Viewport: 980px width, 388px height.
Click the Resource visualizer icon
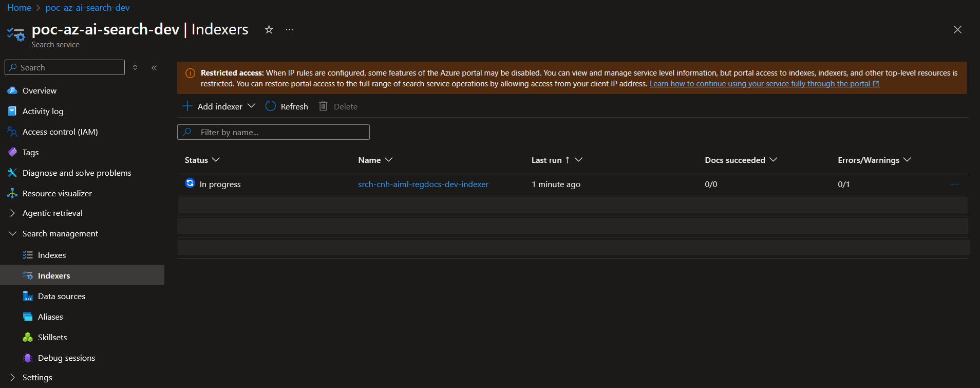12,193
